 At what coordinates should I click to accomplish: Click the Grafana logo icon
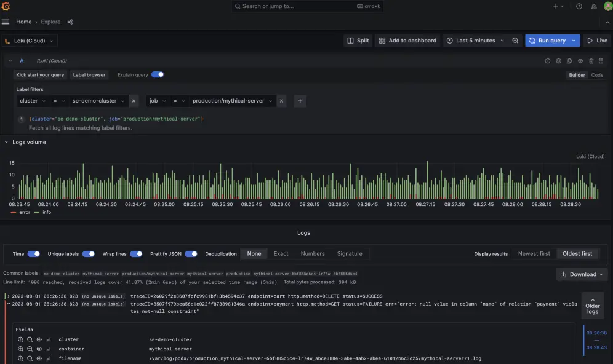pos(7,6)
